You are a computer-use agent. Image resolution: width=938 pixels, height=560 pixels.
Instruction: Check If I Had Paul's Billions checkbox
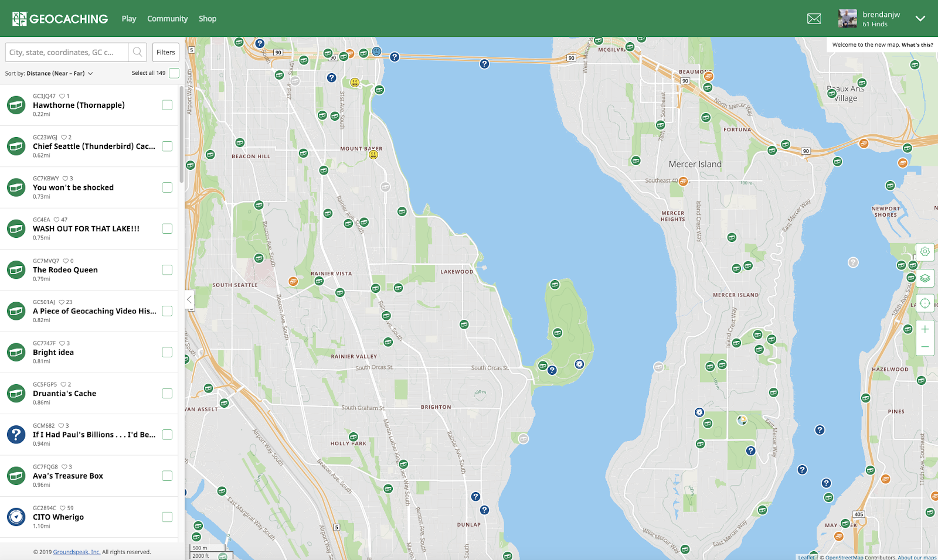[x=167, y=435]
